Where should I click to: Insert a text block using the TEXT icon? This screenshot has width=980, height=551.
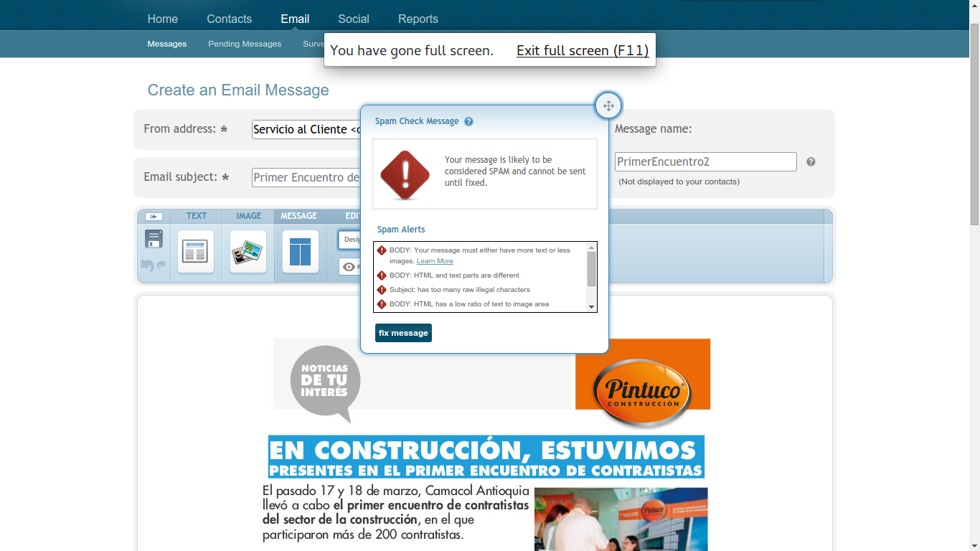[196, 252]
